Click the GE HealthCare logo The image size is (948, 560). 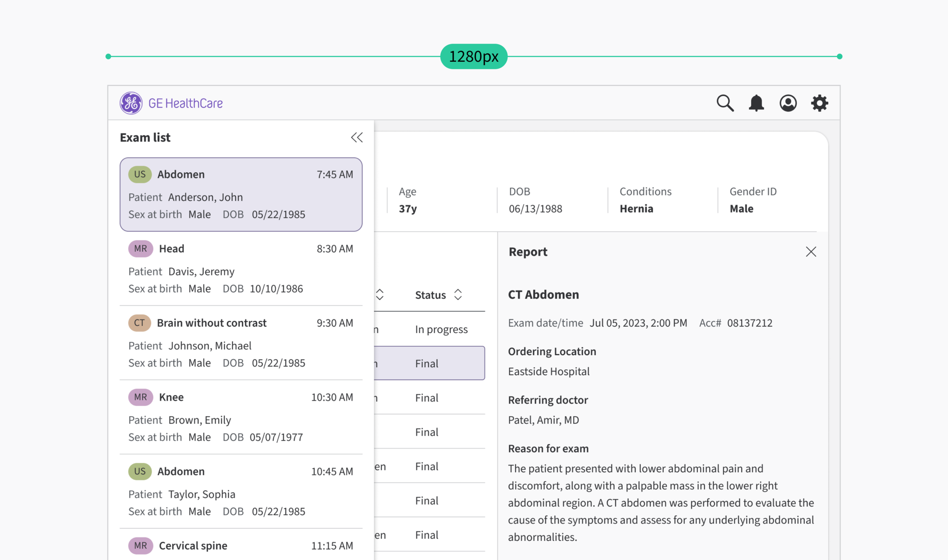(x=171, y=103)
